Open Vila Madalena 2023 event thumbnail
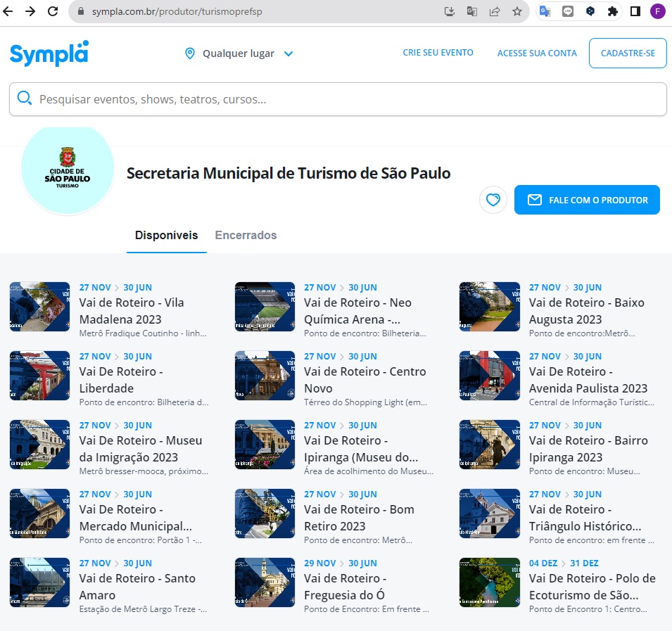Viewport: 672px width, 631px height. tap(39, 307)
